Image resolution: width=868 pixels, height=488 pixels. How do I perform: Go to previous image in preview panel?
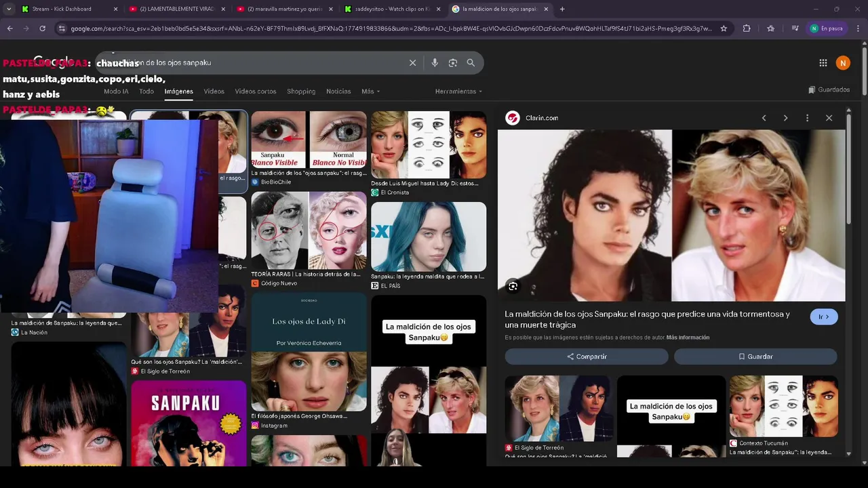tap(764, 118)
